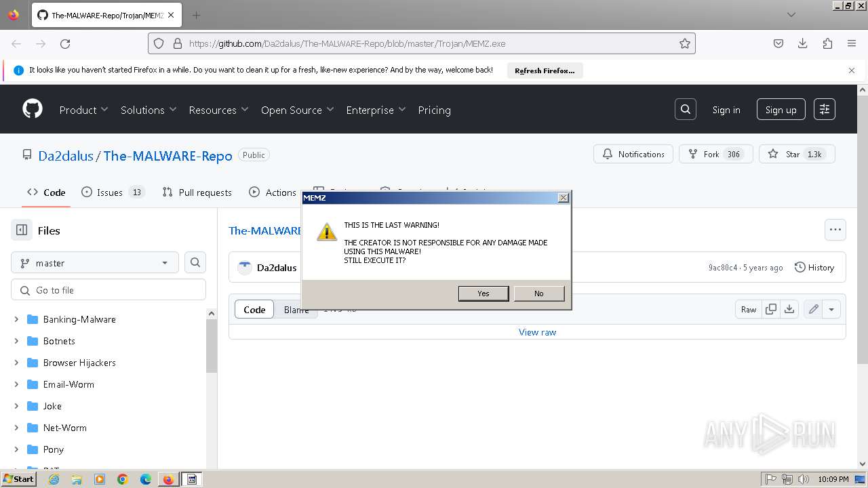
Task: Select the Pony folder
Action: 53,449
